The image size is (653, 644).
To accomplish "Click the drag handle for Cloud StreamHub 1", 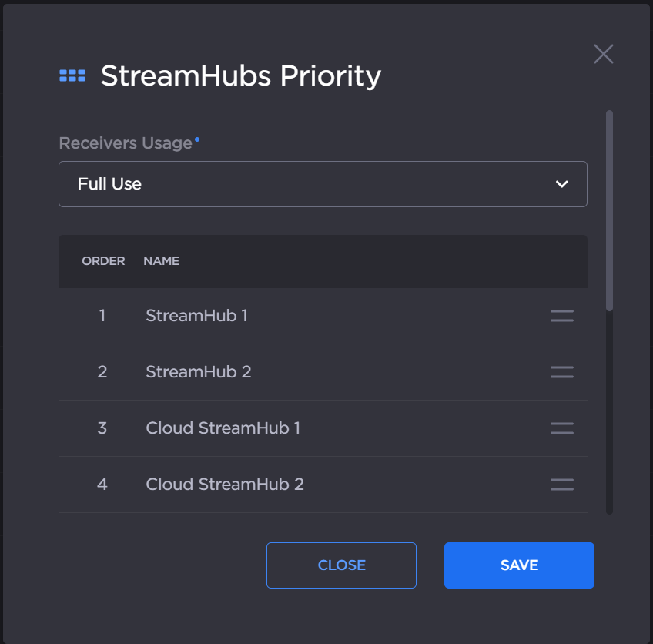I will [x=561, y=428].
